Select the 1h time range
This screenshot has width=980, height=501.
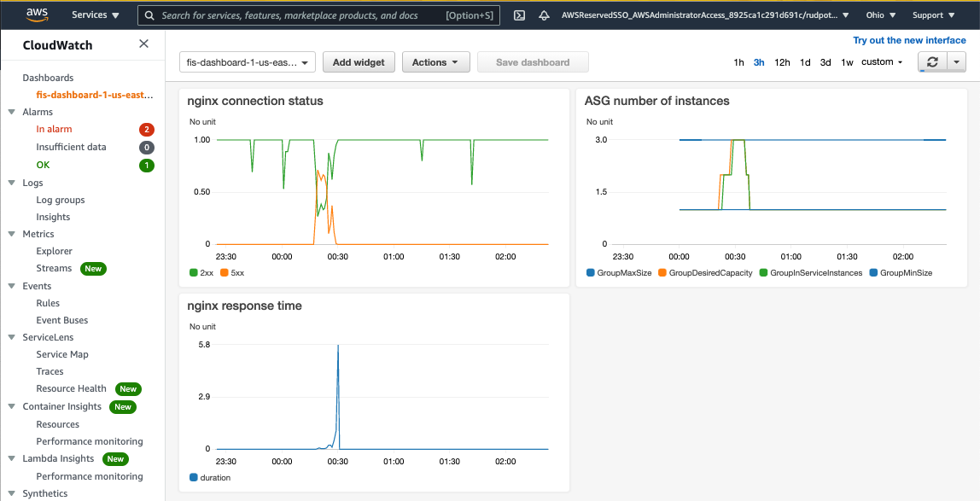coord(738,61)
